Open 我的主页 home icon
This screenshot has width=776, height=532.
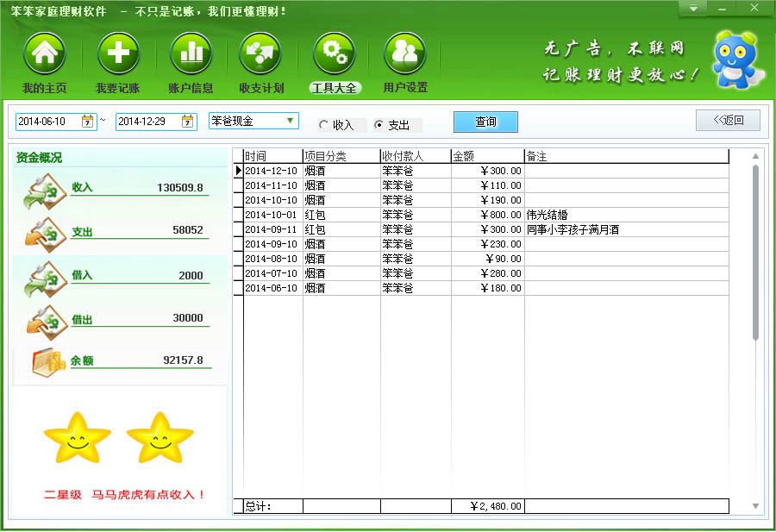click(x=45, y=54)
